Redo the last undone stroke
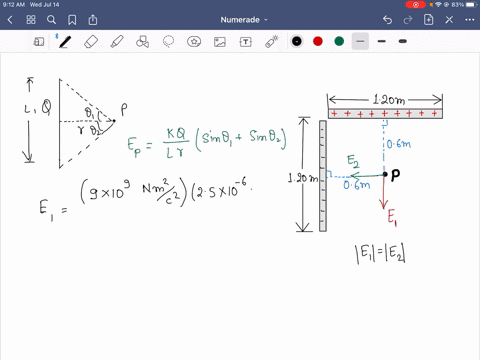The height and width of the screenshot is (360, 480). click(x=408, y=20)
